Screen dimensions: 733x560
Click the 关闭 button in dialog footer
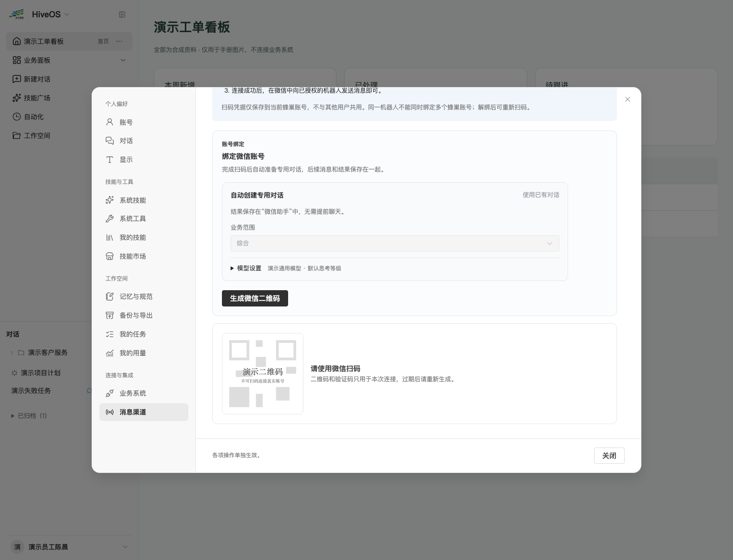pos(609,456)
